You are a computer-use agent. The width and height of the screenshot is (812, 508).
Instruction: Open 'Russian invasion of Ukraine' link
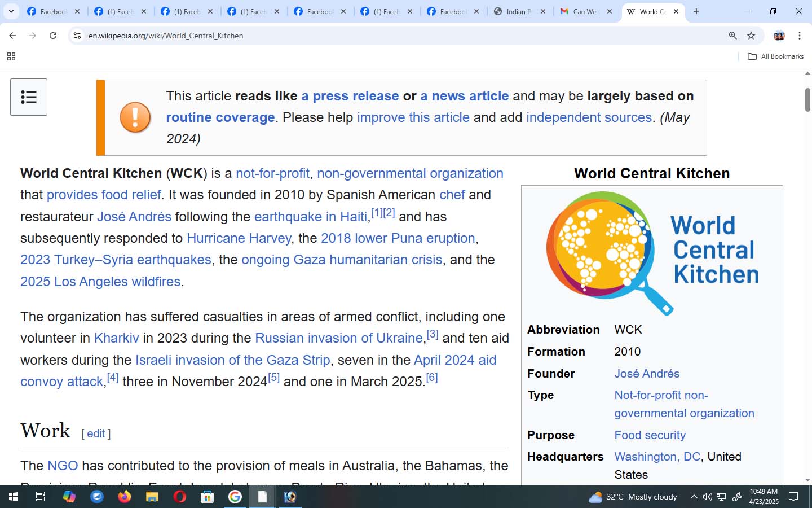[339, 338]
